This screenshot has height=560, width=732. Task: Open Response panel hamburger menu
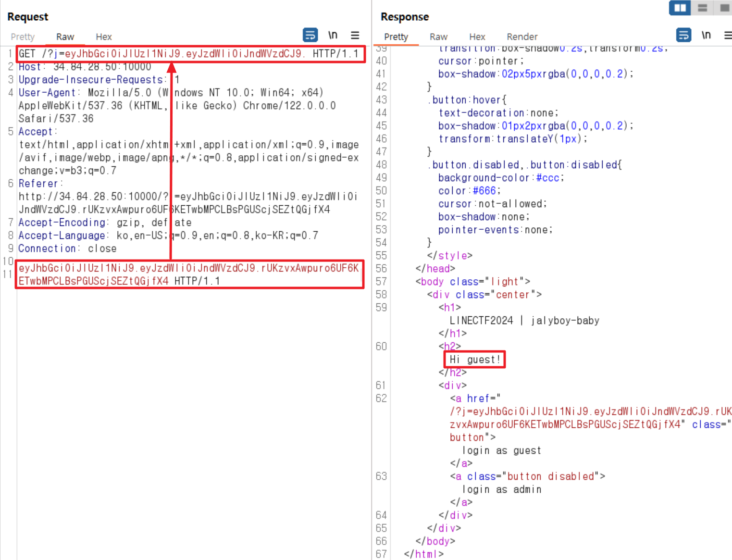tap(728, 35)
